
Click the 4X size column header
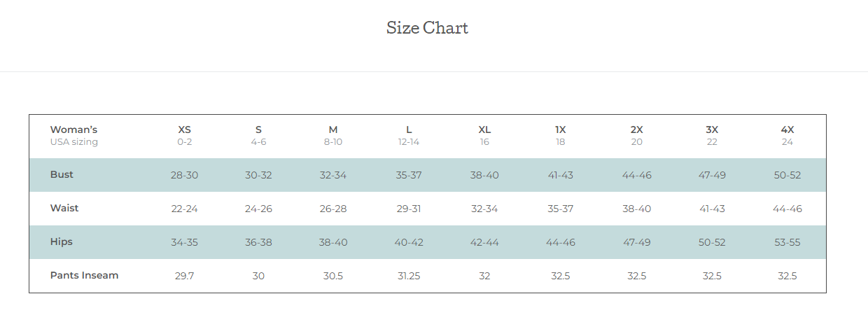coord(787,136)
